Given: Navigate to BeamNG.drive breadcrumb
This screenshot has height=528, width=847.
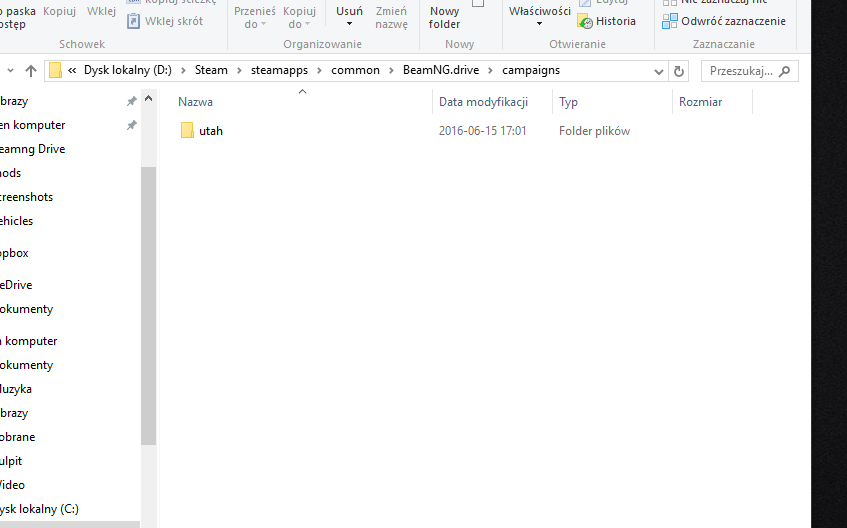Looking at the screenshot, I should coord(441,70).
